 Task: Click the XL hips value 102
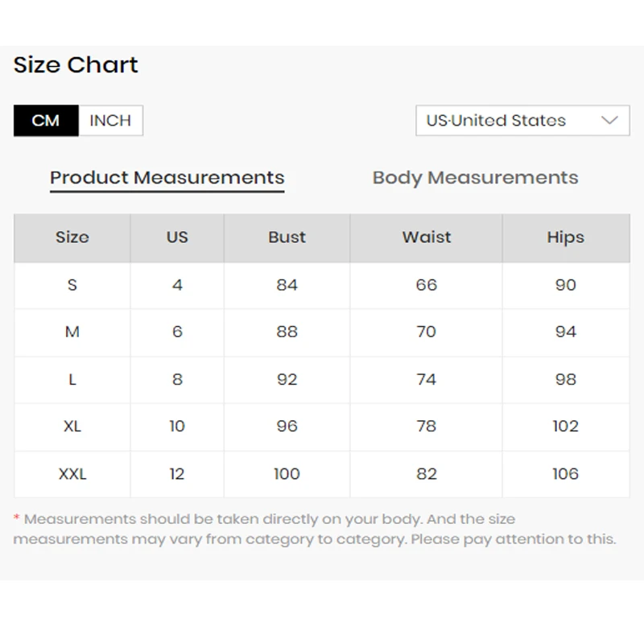click(x=565, y=426)
